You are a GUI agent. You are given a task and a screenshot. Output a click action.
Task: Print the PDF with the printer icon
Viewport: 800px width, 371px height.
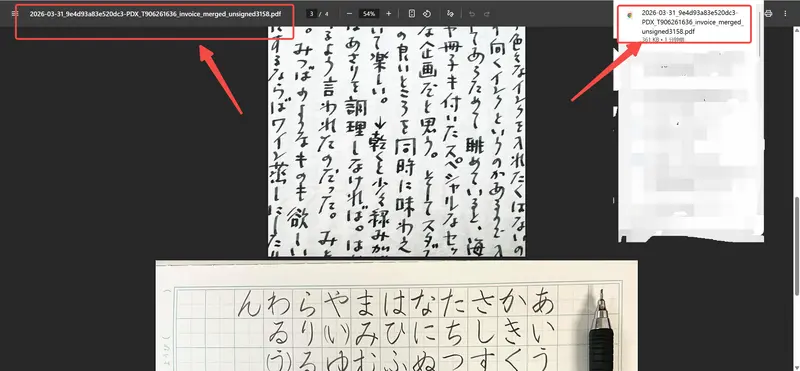click(x=769, y=14)
